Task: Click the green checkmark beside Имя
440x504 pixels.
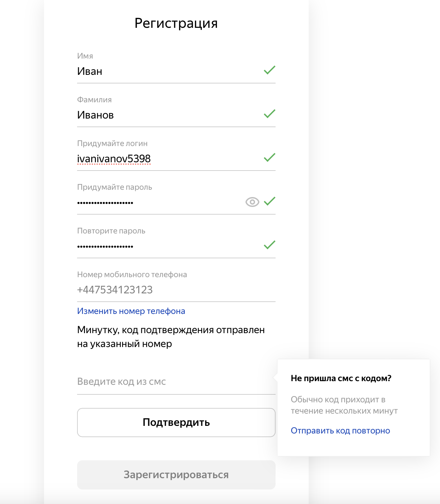Action: tap(270, 70)
